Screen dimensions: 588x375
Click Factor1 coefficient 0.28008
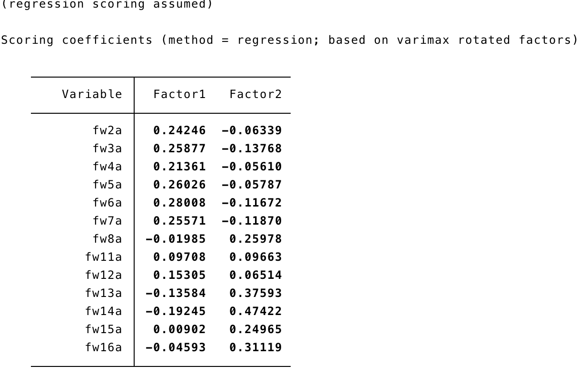[x=179, y=203]
